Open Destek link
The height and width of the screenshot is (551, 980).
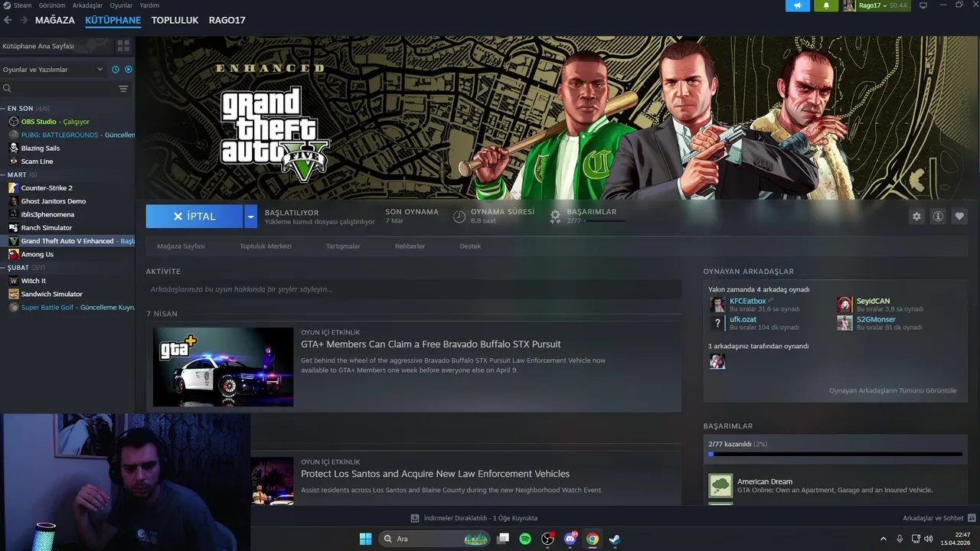click(x=470, y=246)
